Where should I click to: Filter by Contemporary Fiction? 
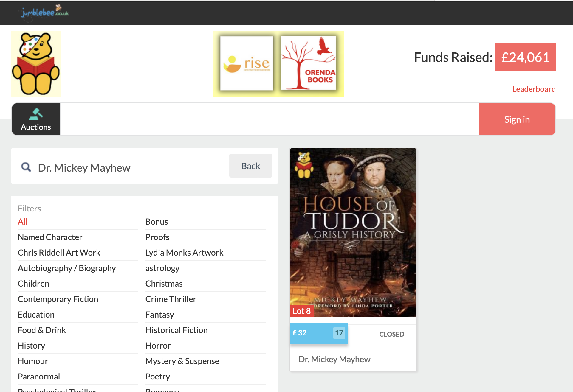coord(58,299)
